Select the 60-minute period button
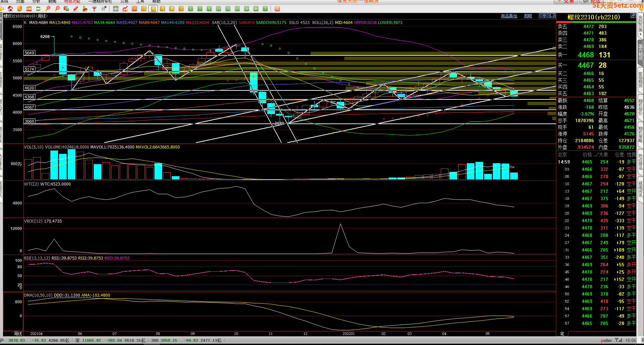644x345 pixels. coord(237,9)
